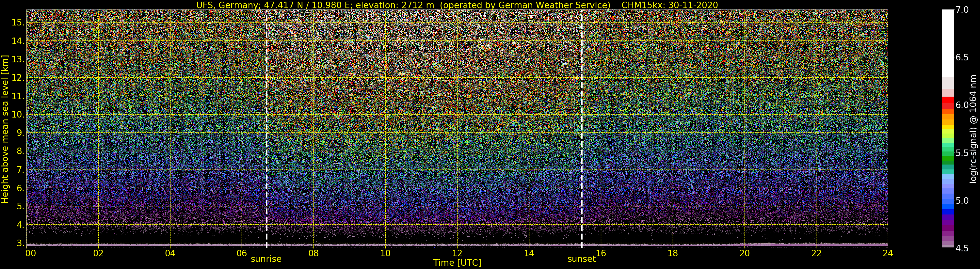Click the '20' hour tick on time axis

tap(745, 253)
